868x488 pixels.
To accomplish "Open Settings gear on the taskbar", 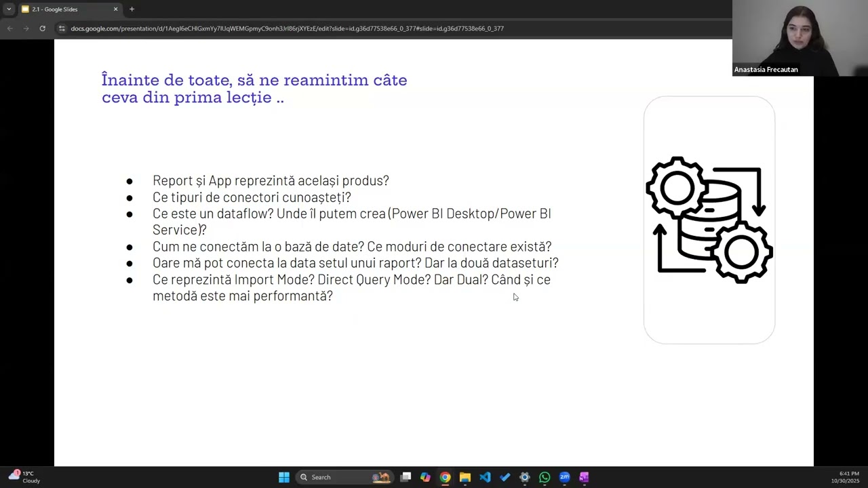I will 524,477.
